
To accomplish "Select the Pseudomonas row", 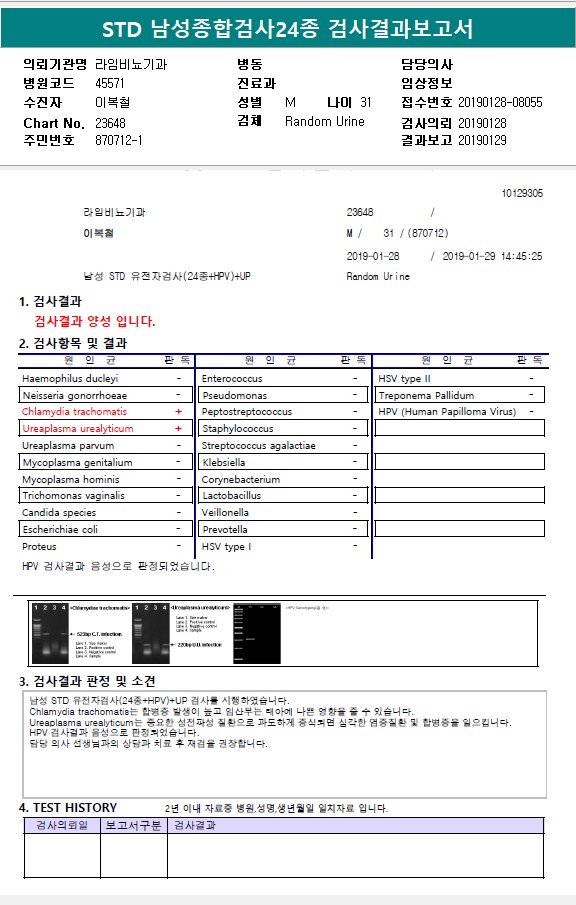I will [x=283, y=395].
